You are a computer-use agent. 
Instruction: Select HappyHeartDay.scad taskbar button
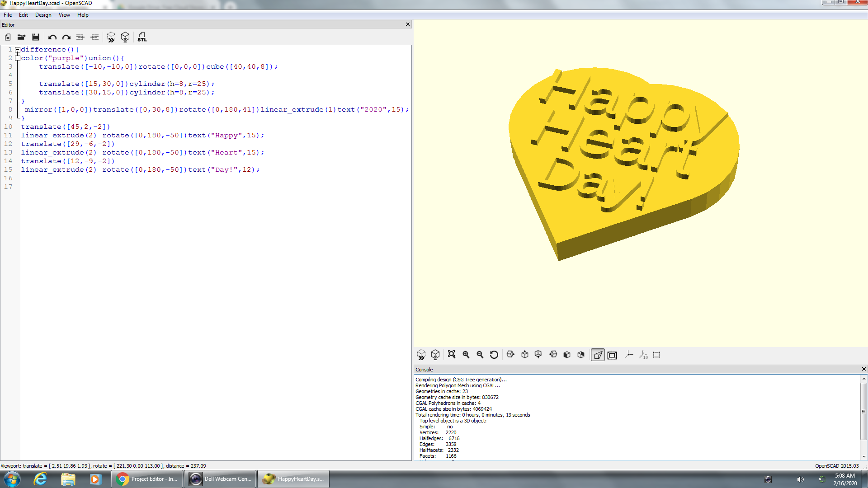293,479
